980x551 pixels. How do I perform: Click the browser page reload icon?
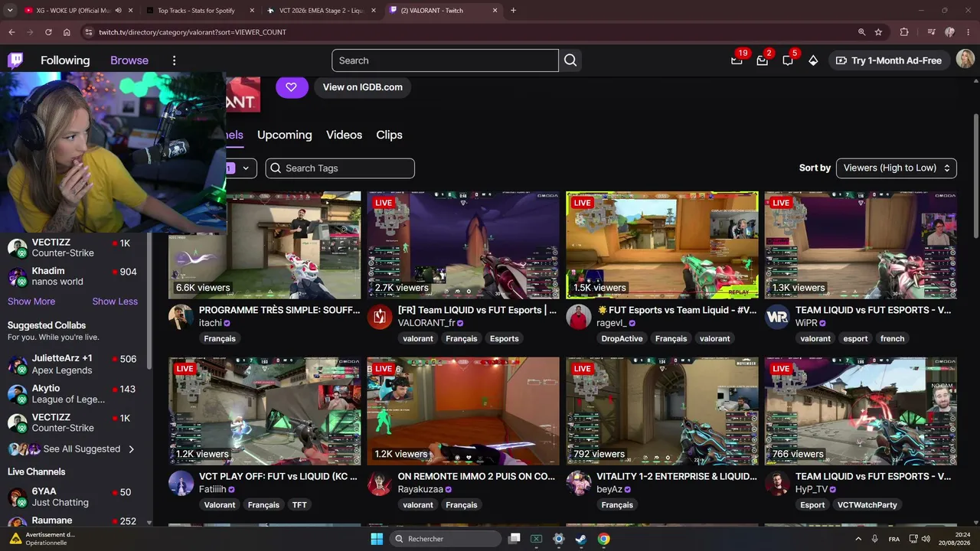[48, 32]
